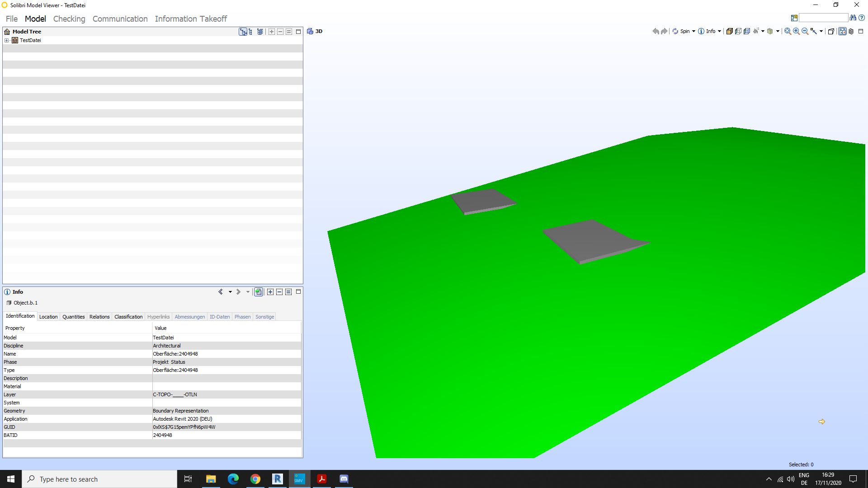Click the grid/table view icon in Info panel
The height and width of the screenshot is (488, 868).
coord(288,292)
